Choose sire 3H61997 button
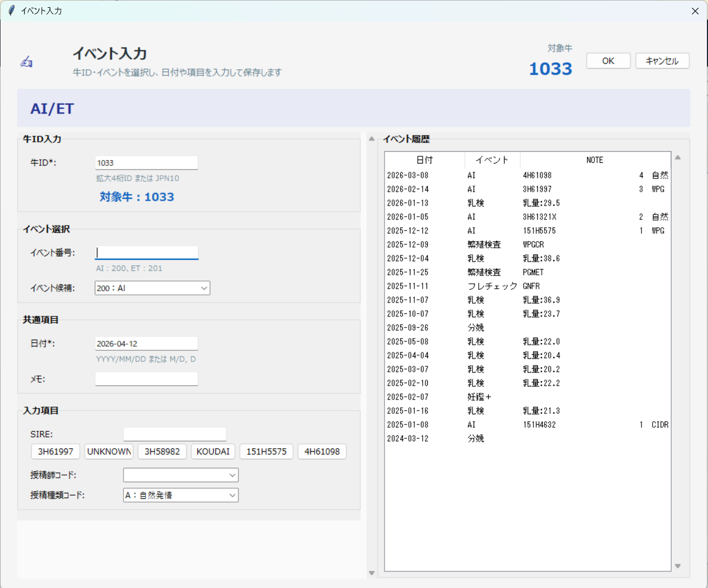 [55, 452]
